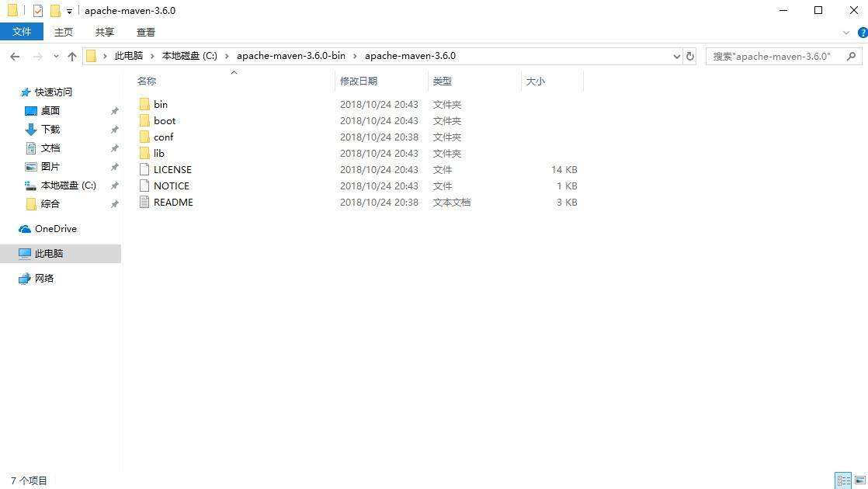Select the LICENSE file
The width and height of the screenshot is (868, 489).
coord(172,169)
